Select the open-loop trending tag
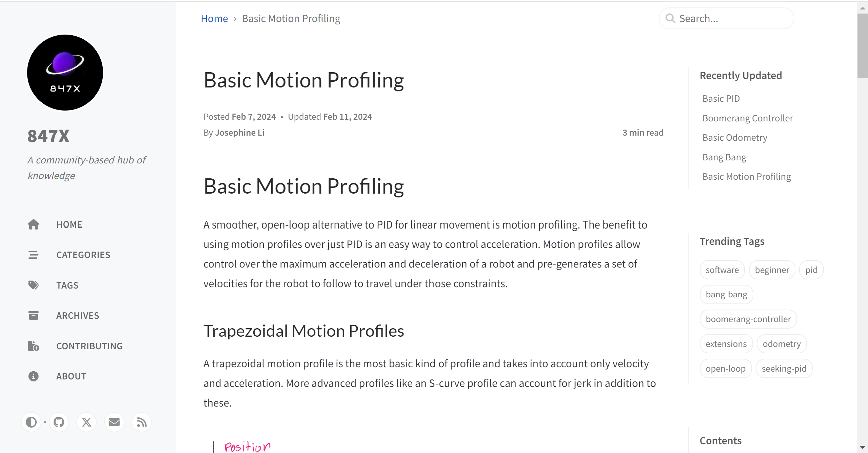This screenshot has height=453, width=868. click(726, 369)
